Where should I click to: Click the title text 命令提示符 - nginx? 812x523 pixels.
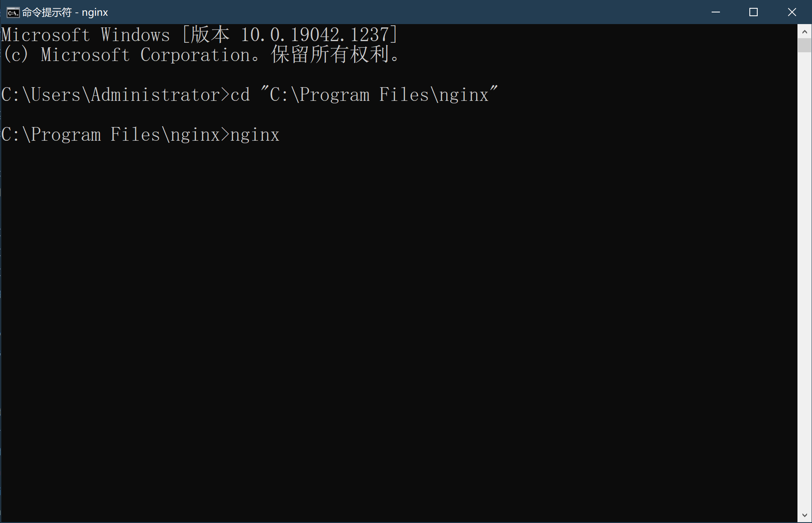pyautogui.click(x=65, y=12)
